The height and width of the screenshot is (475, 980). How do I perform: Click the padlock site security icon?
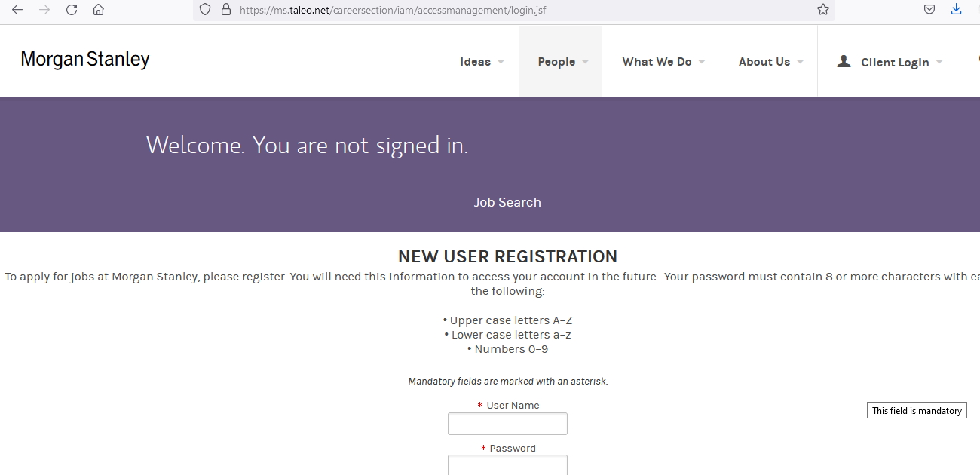(x=225, y=10)
